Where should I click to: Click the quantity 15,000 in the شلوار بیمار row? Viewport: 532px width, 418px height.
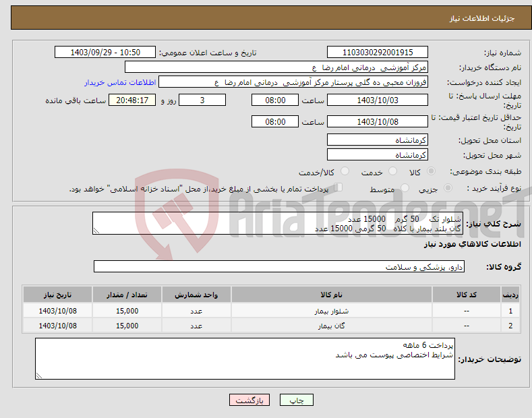[x=127, y=311]
